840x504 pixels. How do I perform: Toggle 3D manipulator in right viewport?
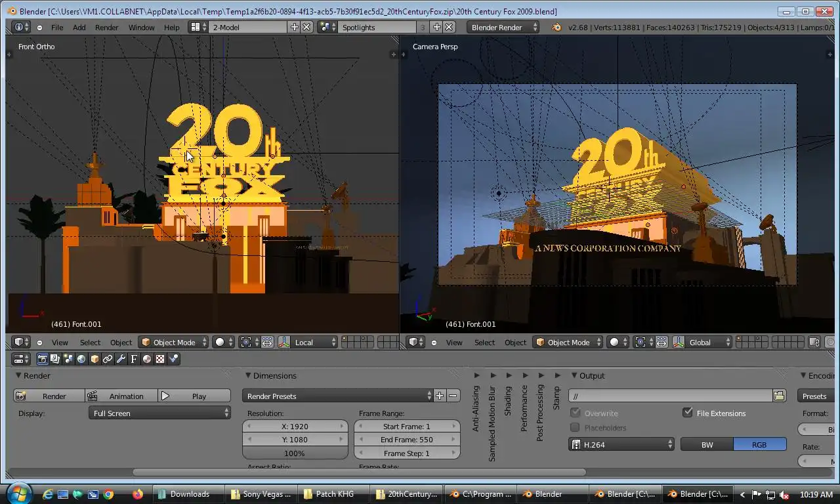coord(679,342)
